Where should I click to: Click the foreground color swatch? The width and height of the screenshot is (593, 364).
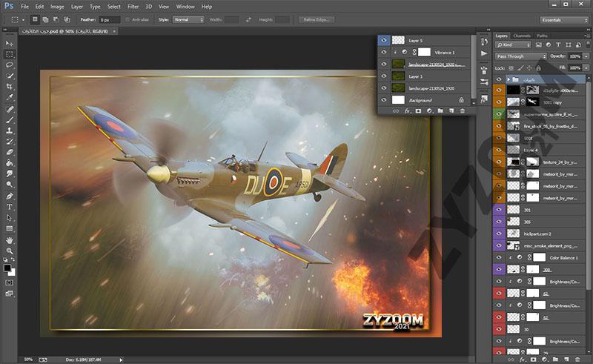coord(7,268)
